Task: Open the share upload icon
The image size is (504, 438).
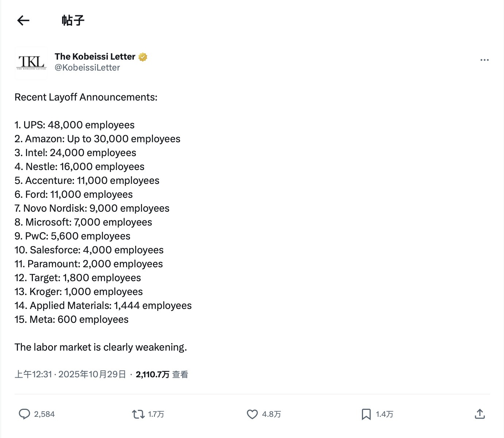Action: pos(480,414)
